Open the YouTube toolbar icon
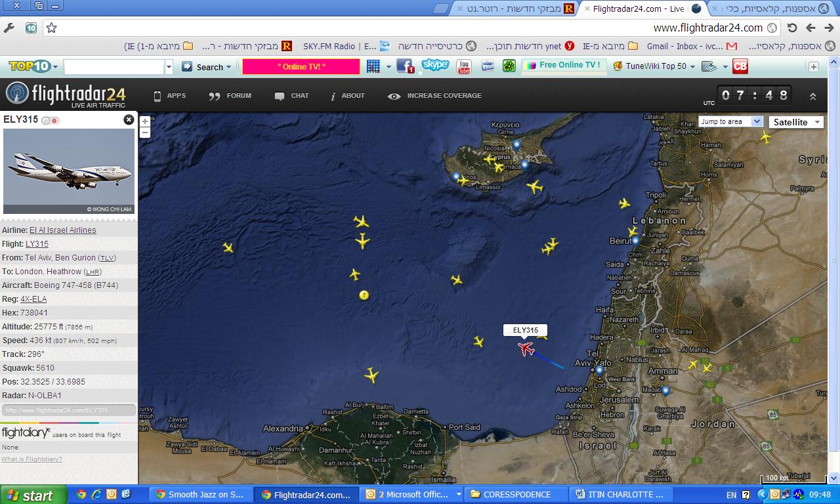This screenshot has width=840, height=504. (x=464, y=66)
